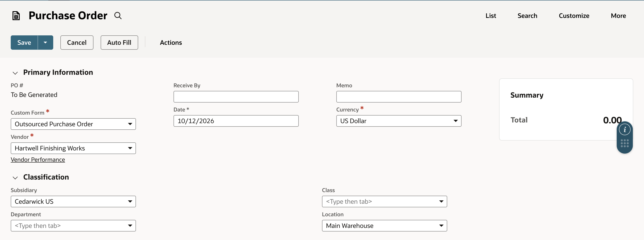Screen dimensions: 644x240
Task: Open the Vendor Performance link
Action: (38, 160)
